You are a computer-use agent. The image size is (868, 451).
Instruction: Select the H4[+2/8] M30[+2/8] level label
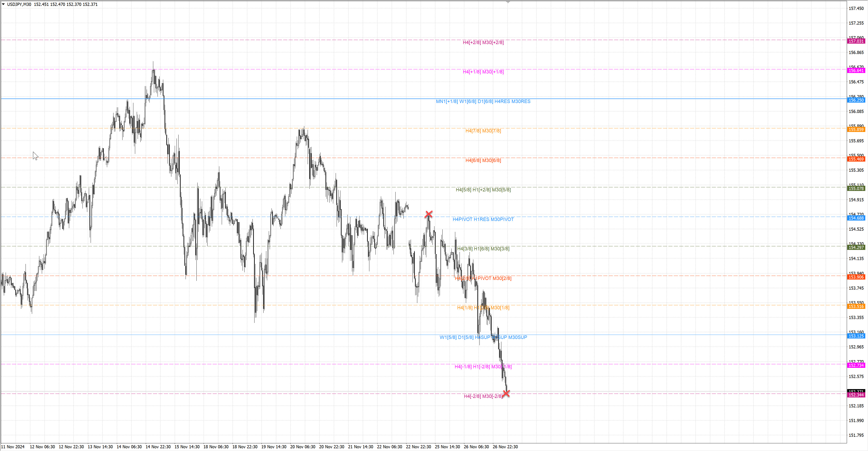[x=483, y=42]
